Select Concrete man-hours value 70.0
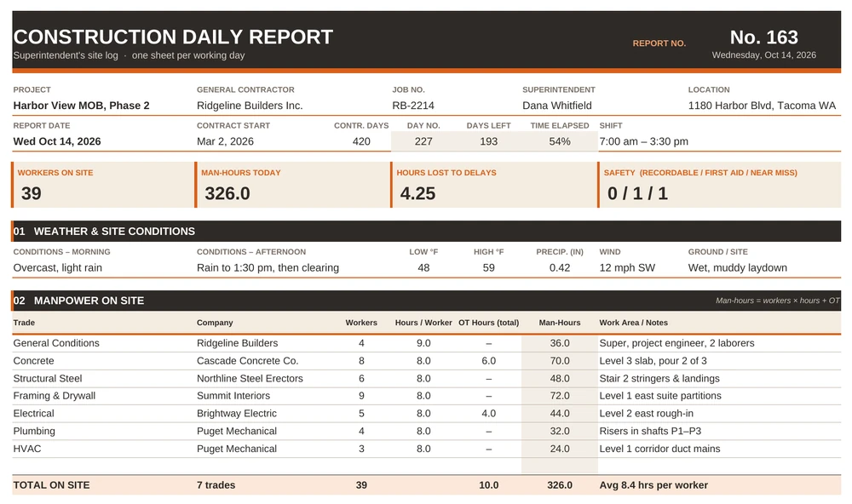Viewport: 852px width, 504px height. [560, 361]
